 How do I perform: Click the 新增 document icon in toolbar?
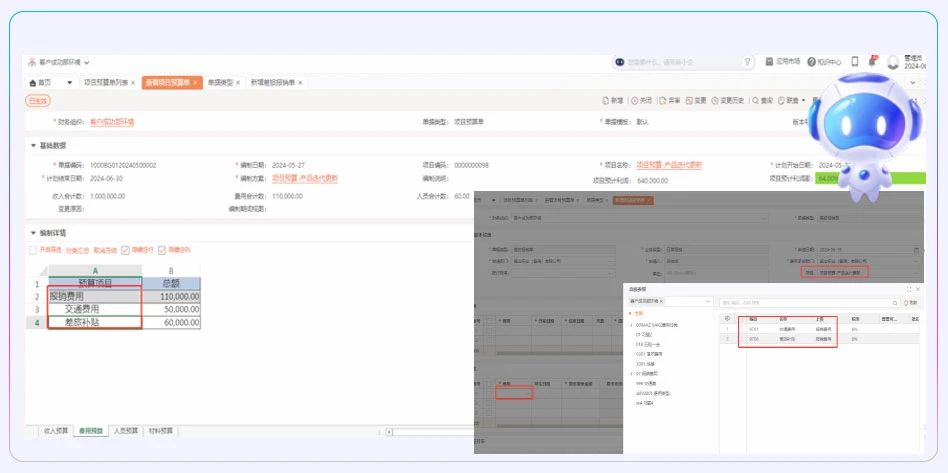(606, 101)
